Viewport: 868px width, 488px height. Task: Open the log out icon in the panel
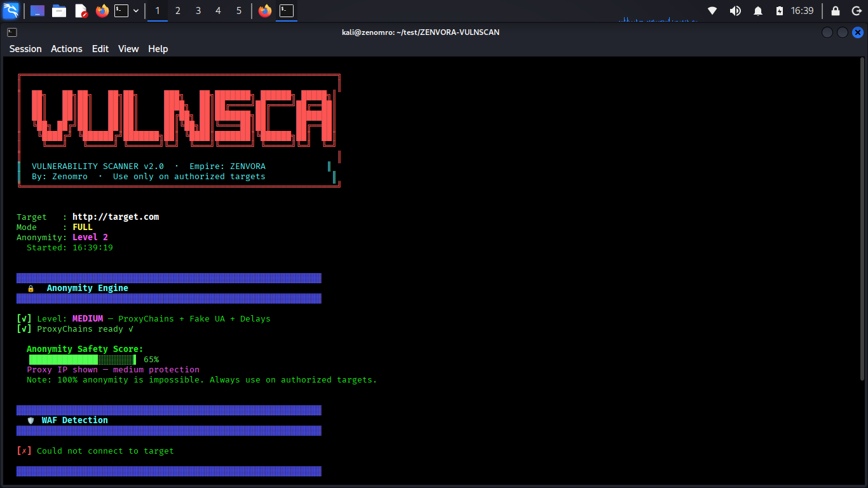(857, 11)
